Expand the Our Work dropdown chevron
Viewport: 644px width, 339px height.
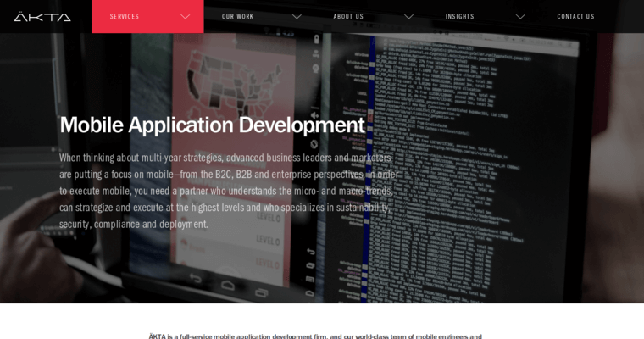point(297,17)
